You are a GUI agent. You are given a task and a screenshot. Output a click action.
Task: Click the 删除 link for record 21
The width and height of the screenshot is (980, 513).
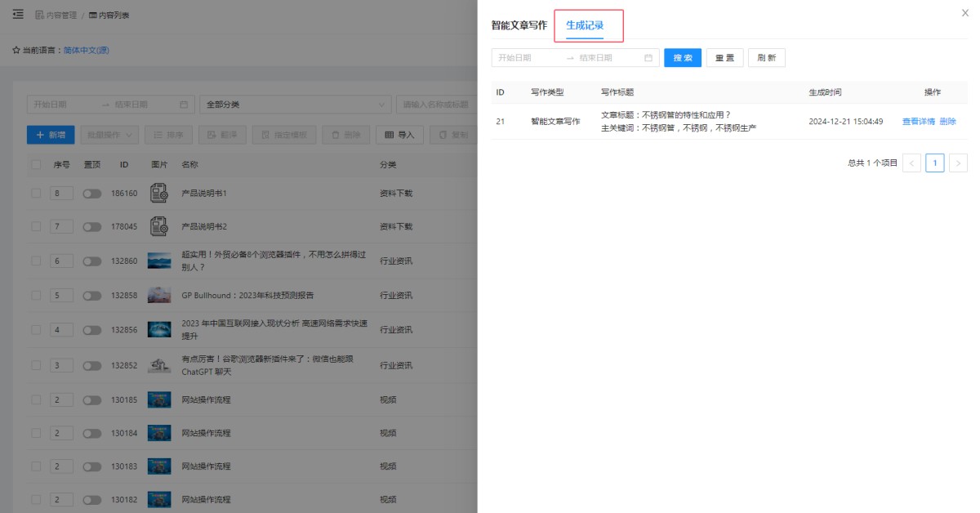coord(947,122)
